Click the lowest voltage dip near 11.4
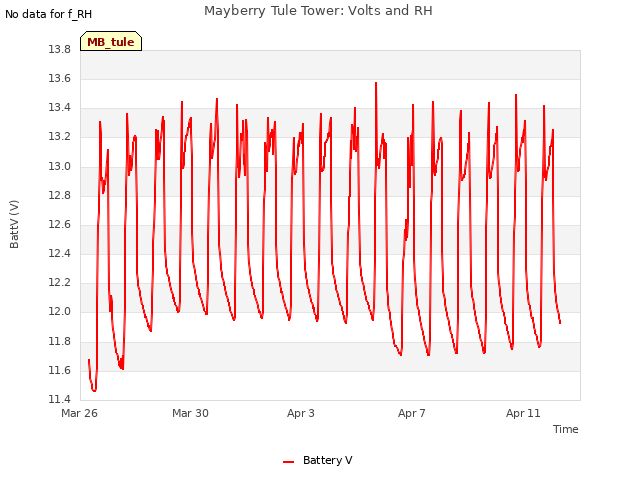Image resolution: width=640 pixels, height=480 pixels. (94, 391)
